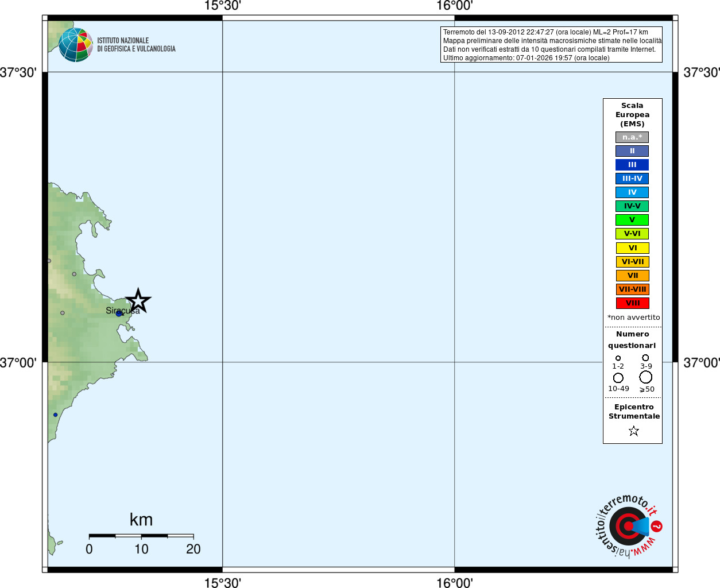720x588 pixels.
Task: Click the '*non avvertito' legend note
Action: [634, 318]
